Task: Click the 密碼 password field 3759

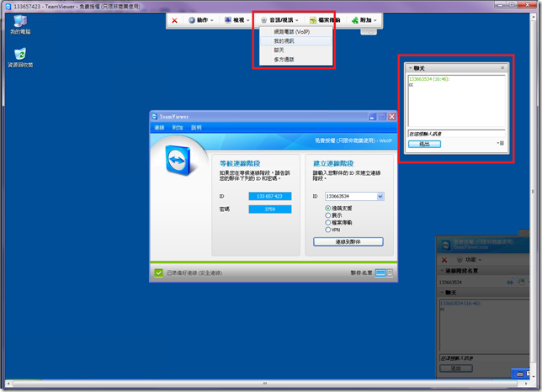Action: pyautogui.click(x=269, y=209)
